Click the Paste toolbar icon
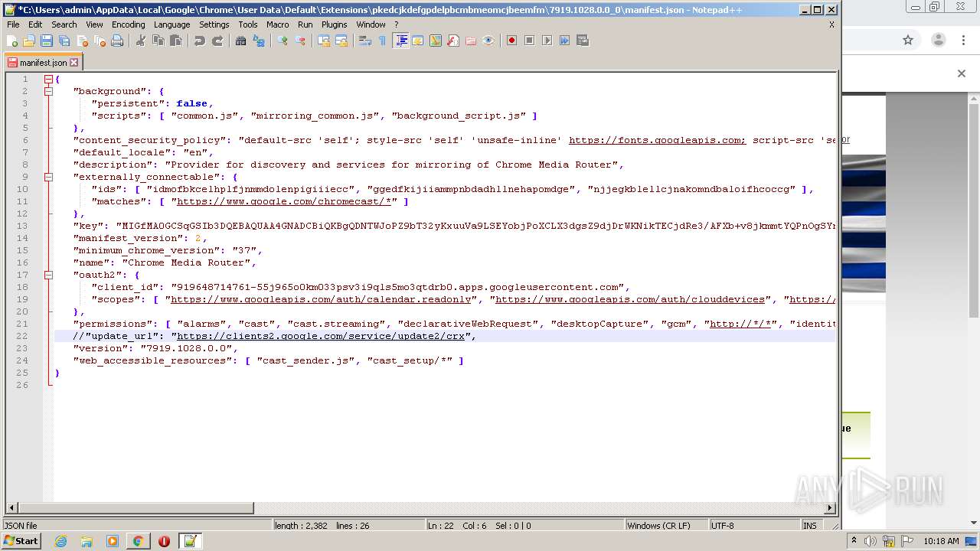Image resolution: width=980 pixels, height=551 pixels. [176, 41]
